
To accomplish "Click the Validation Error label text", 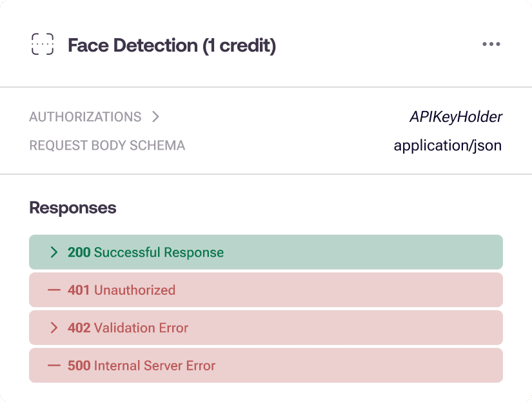I will click(x=141, y=328).
